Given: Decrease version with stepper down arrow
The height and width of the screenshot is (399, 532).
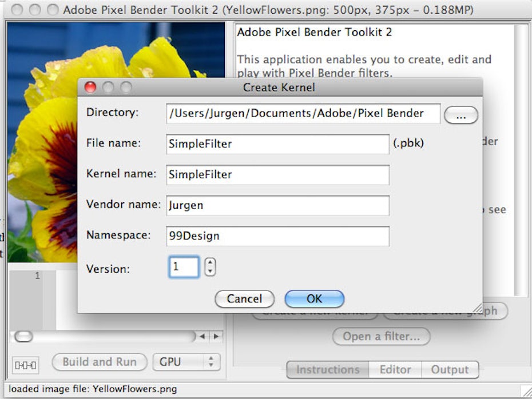Looking at the screenshot, I should pos(210,272).
